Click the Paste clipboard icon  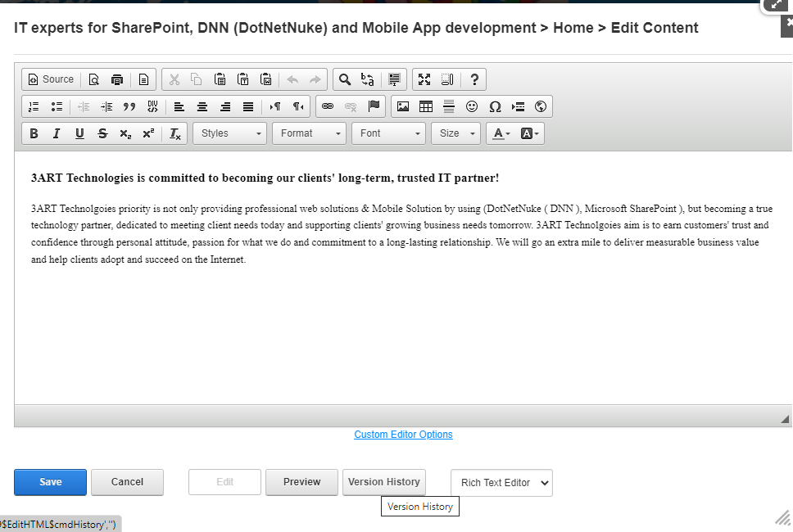(220, 79)
